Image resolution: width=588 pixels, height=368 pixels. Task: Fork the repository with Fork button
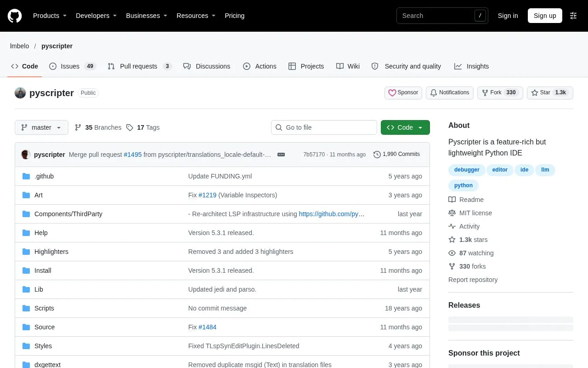[500, 92]
